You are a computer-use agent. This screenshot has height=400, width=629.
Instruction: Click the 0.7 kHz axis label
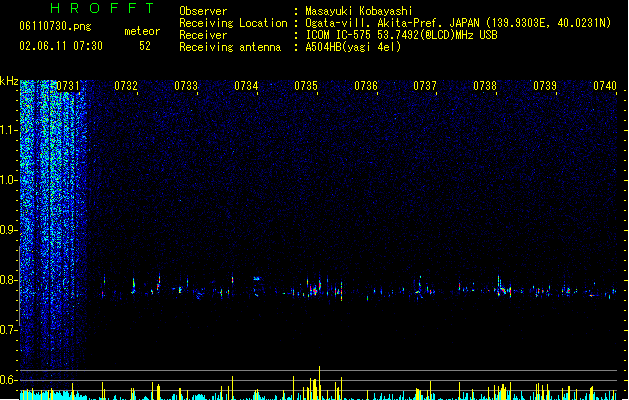click(x=8, y=330)
